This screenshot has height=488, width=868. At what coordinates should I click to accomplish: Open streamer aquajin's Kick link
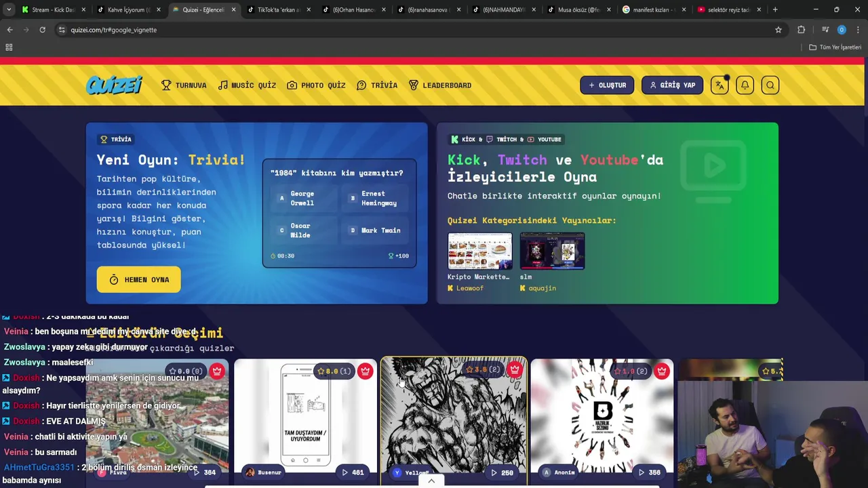click(538, 288)
